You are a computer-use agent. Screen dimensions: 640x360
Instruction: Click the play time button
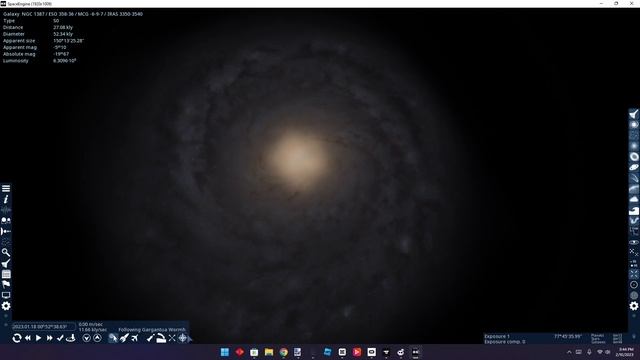38,338
